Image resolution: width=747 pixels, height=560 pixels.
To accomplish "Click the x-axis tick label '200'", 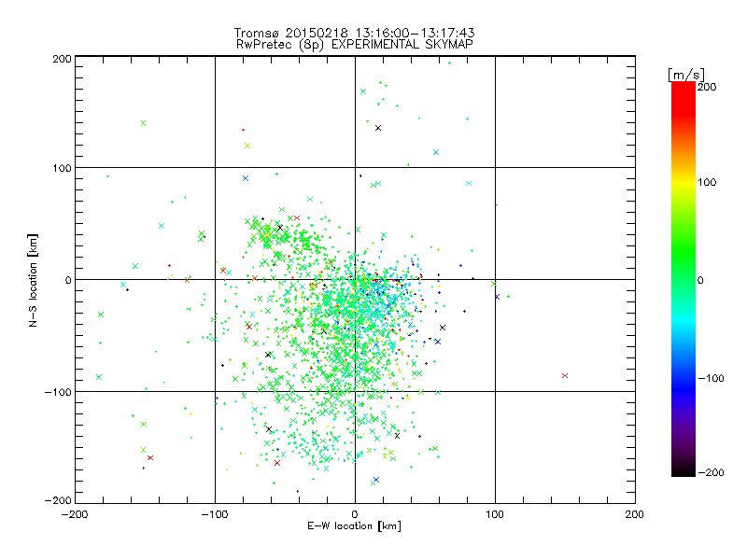I will [x=635, y=514].
